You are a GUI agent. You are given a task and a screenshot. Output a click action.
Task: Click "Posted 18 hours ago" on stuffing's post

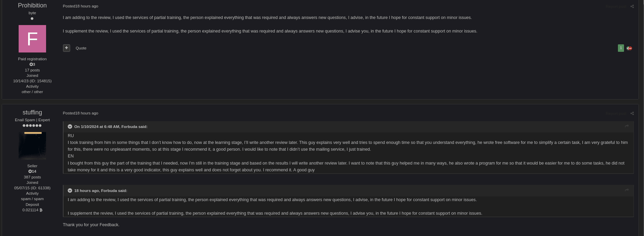click(80, 113)
